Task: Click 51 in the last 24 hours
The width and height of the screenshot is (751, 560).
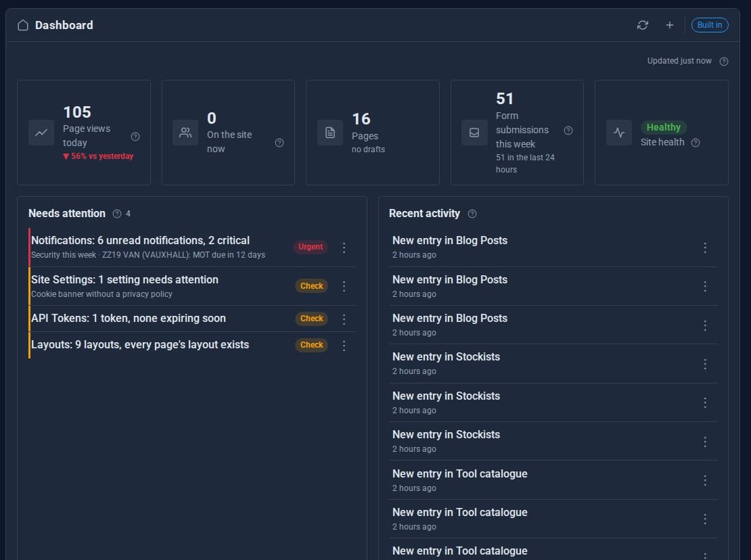Action: [525, 163]
